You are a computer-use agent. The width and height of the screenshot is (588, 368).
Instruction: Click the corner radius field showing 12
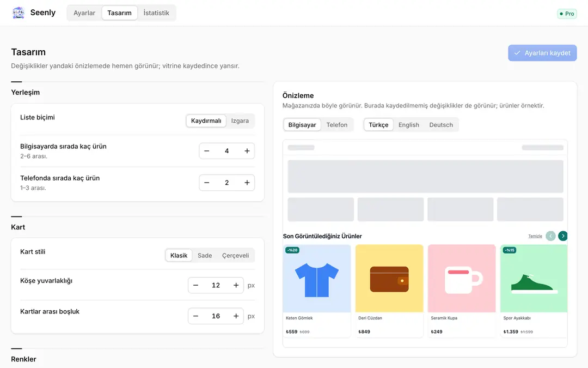[216, 285]
